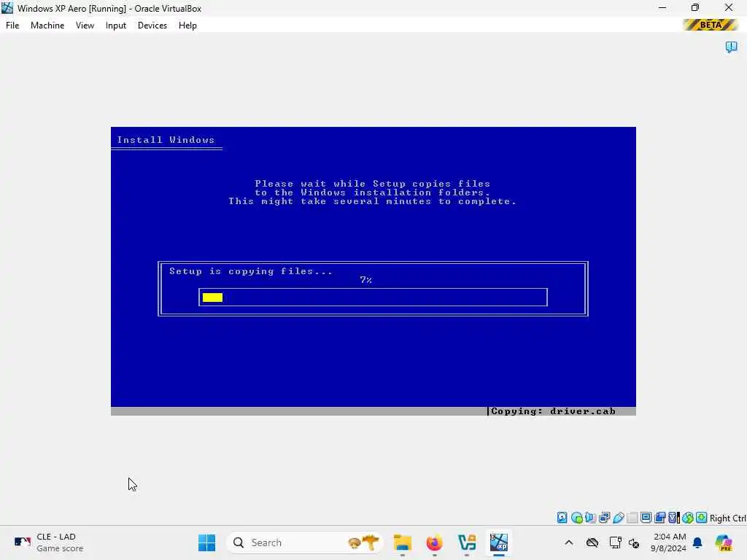Restore down the VirtualBox window
The height and width of the screenshot is (560, 747).
695,8
